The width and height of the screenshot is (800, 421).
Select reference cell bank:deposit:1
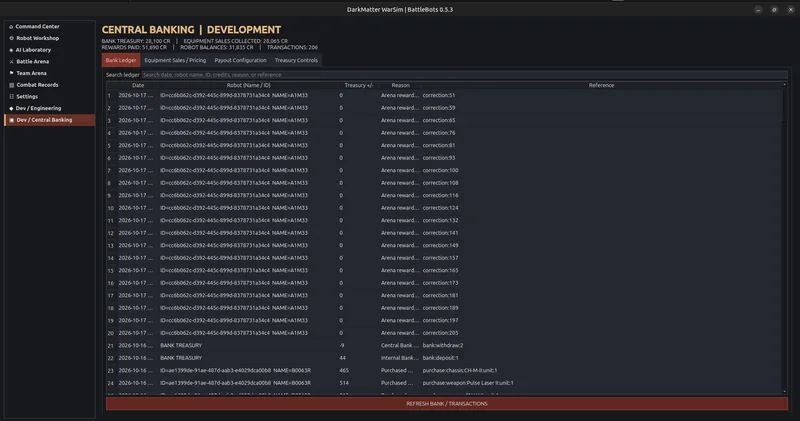coord(440,358)
